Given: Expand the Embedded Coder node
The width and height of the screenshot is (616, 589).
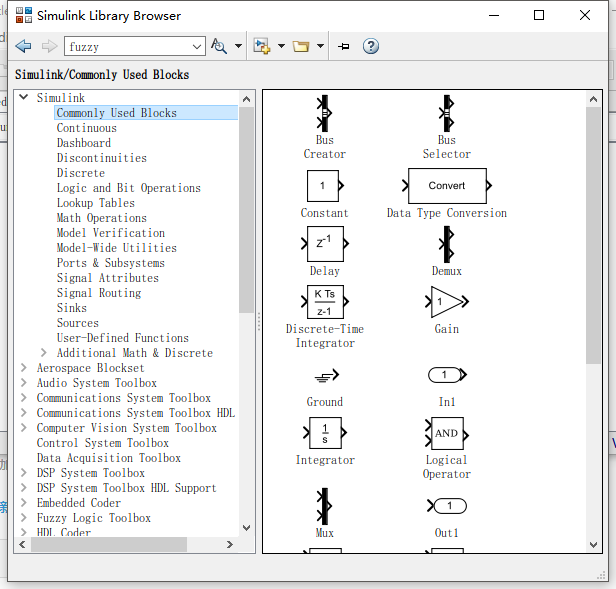Looking at the screenshot, I should coord(24,503).
